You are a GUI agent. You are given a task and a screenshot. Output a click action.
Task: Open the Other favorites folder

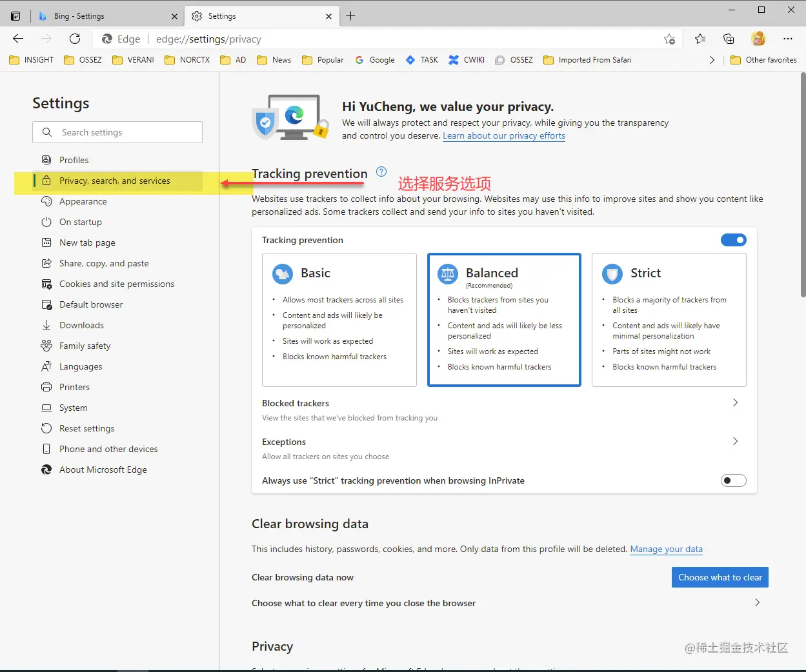764,60
